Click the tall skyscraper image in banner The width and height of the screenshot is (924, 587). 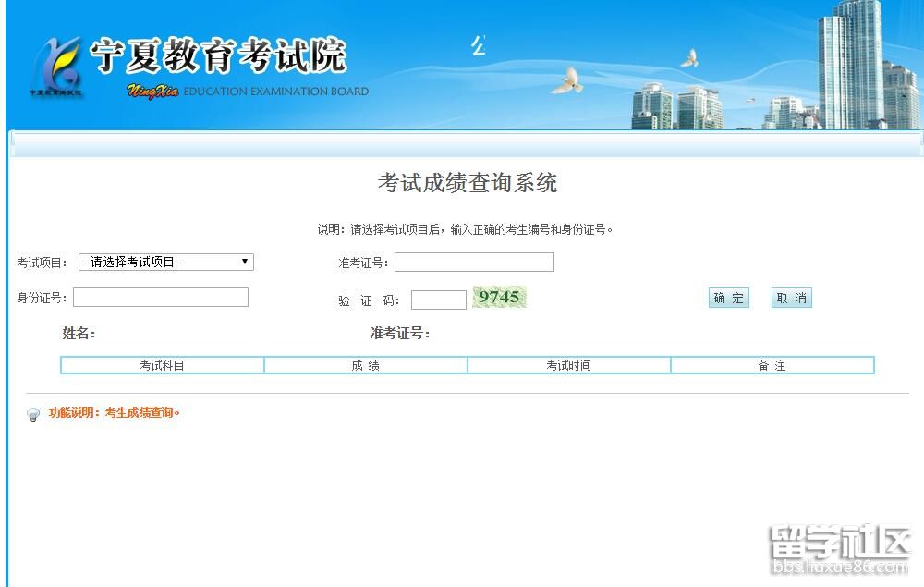point(850,65)
